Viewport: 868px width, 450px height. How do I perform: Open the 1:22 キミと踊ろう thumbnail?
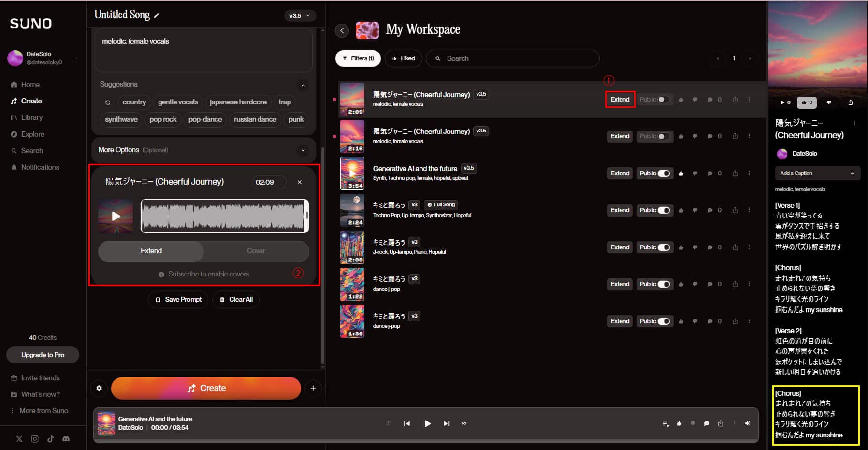click(x=352, y=284)
